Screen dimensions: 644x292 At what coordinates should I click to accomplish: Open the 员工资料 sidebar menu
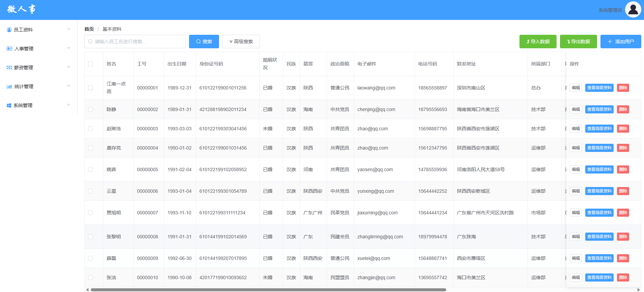[x=38, y=30]
